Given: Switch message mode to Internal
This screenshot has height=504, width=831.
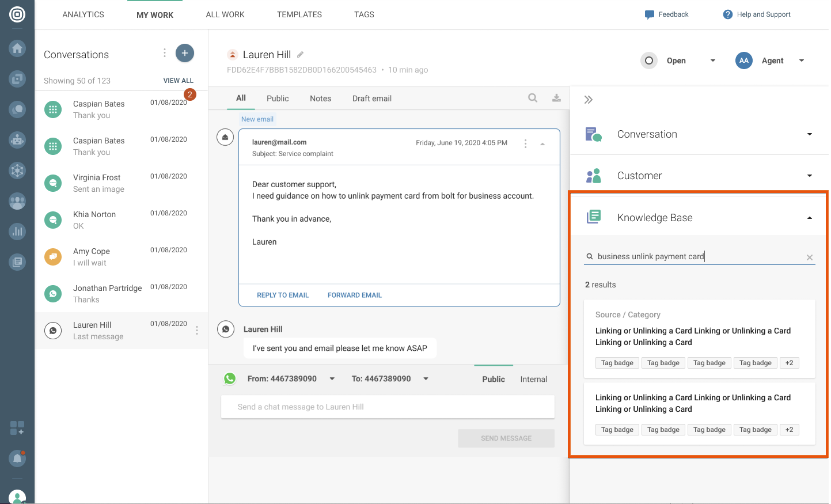Looking at the screenshot, I should [x=533, y=379].
